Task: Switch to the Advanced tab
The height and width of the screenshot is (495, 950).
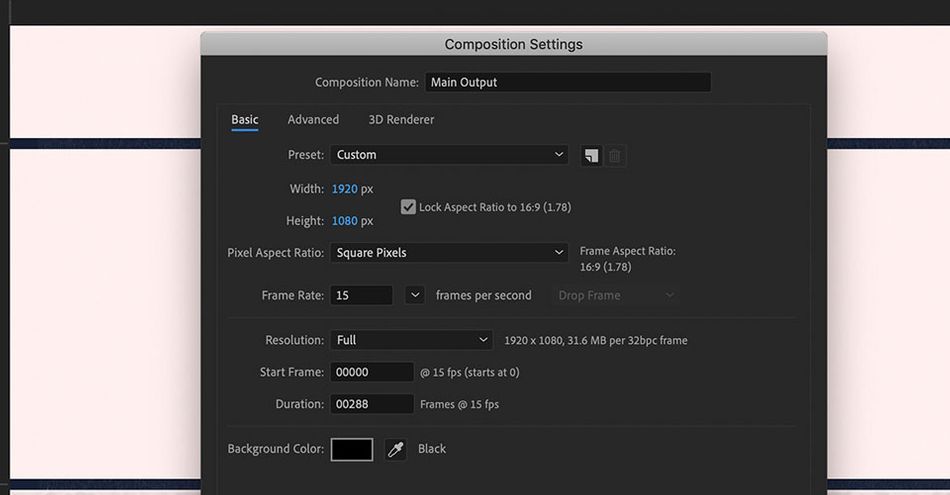Action: click(x=313, y=119)
